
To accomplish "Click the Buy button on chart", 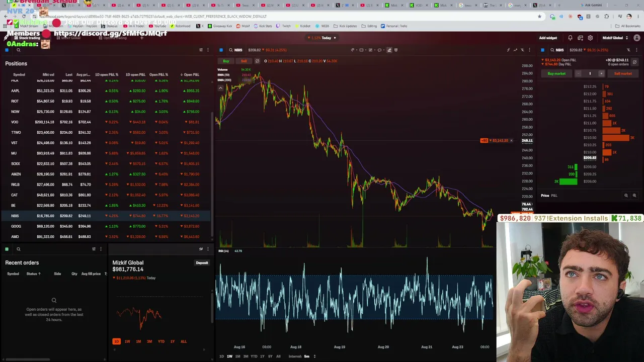I will coord(226,61).
